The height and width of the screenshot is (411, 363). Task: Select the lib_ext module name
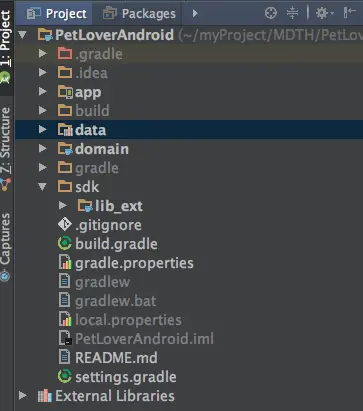click(119, 206)
